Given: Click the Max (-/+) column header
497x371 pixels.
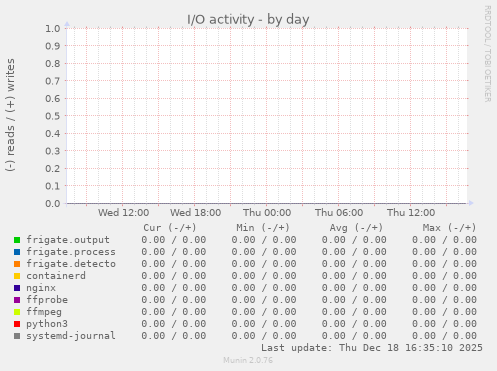Looking at the screenshot, I should click(449, 228).
